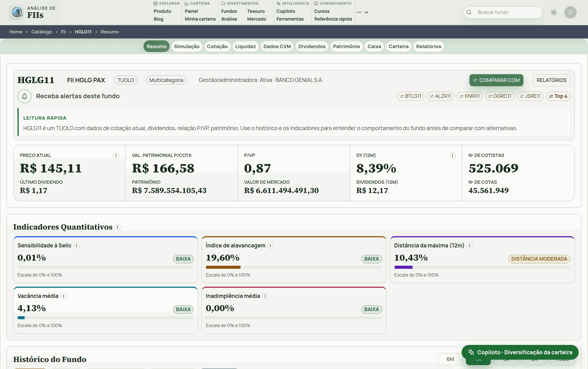Compare with BTLG11 chip
This screenshot has width=588, height=369.
[410, 96]
